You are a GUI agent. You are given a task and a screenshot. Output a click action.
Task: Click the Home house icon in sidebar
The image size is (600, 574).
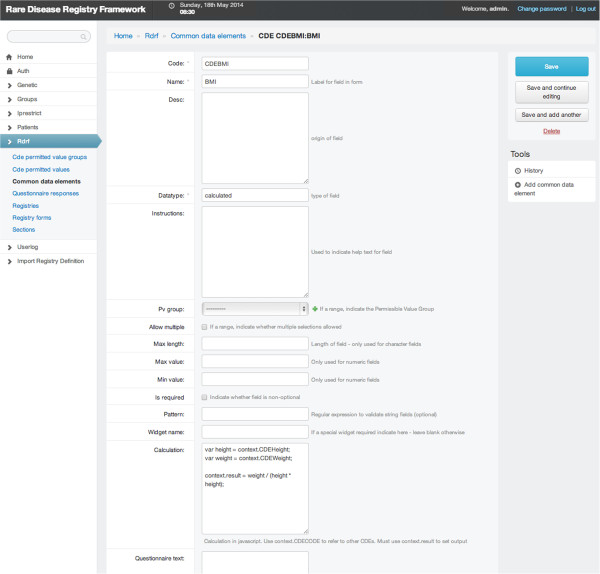[x=9, y=57]
